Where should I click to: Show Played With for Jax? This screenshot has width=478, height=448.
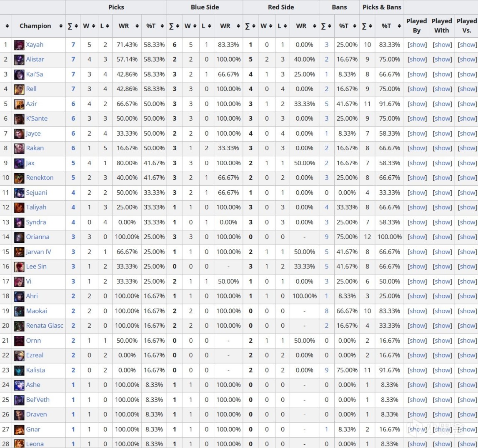tap(442, 163)
